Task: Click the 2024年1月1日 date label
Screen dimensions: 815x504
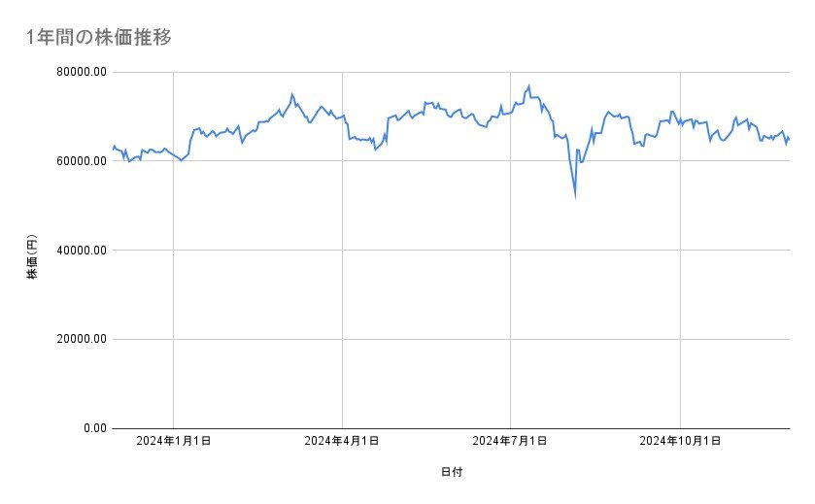Action: pyautogui.click(x=174, y=441)
